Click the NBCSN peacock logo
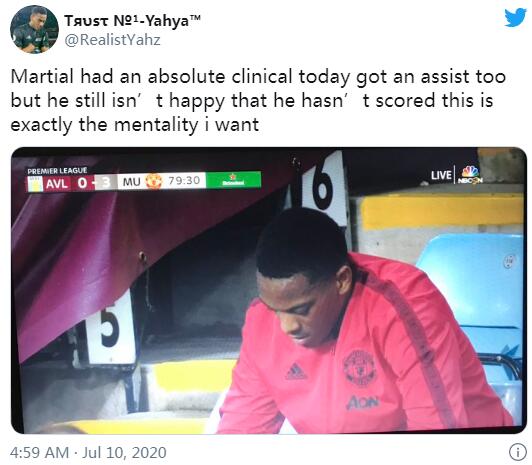Viewport: 532px width, 465px height. coord(470,175)
